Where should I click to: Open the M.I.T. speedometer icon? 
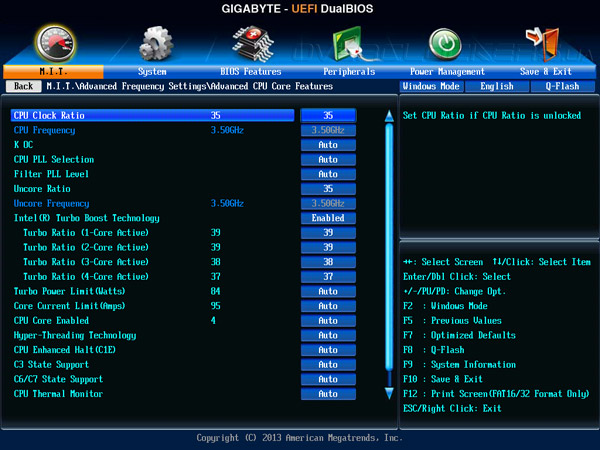click(56, 43)
